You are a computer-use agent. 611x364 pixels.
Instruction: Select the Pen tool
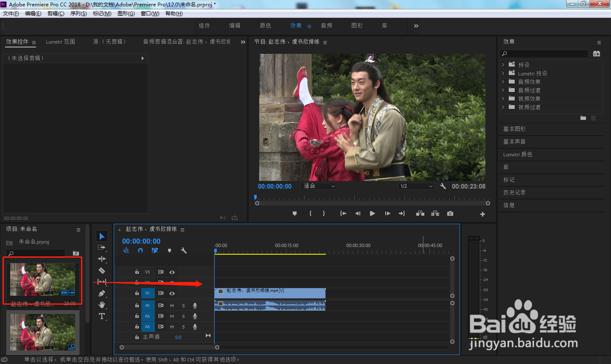(102, 293)
